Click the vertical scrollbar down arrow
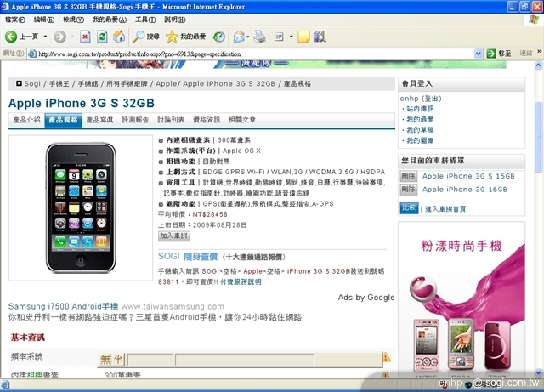Viewport: 544px width, 392px height. coord(538,373)
